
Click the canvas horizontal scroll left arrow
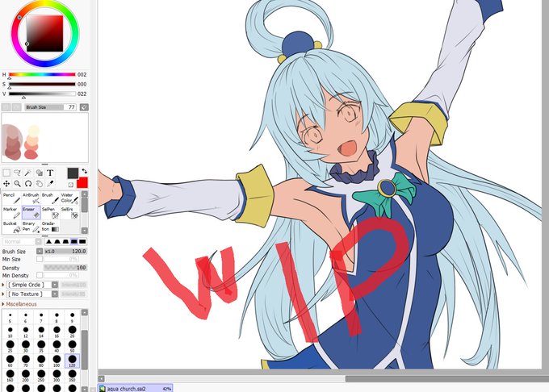[101, 379]
